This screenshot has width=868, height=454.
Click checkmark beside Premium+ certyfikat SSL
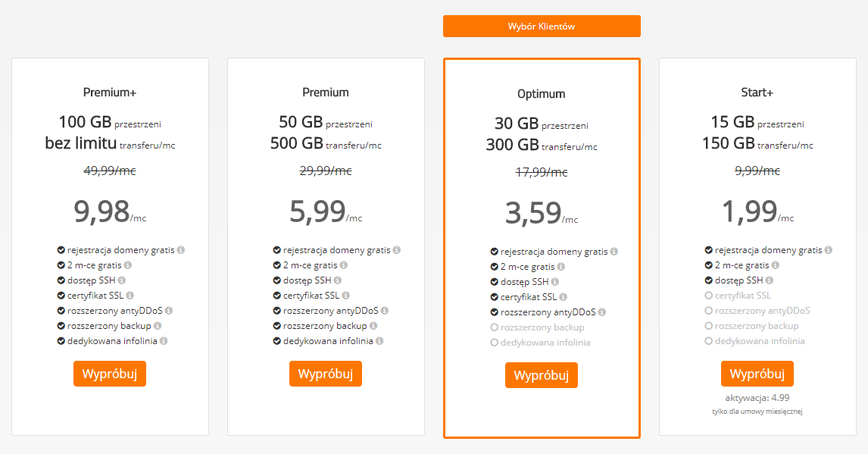click(x=61, y=296)
